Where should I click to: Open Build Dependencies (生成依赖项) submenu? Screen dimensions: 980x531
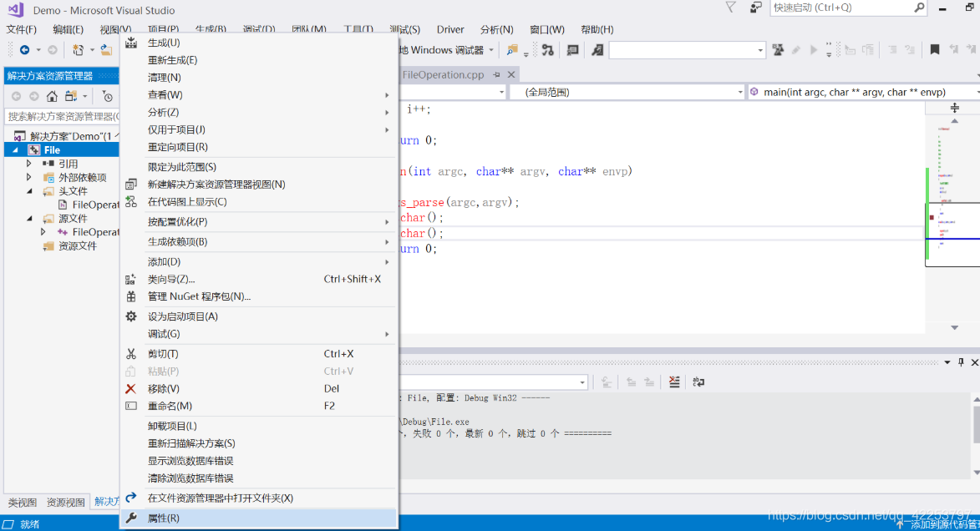click(259, 242)
